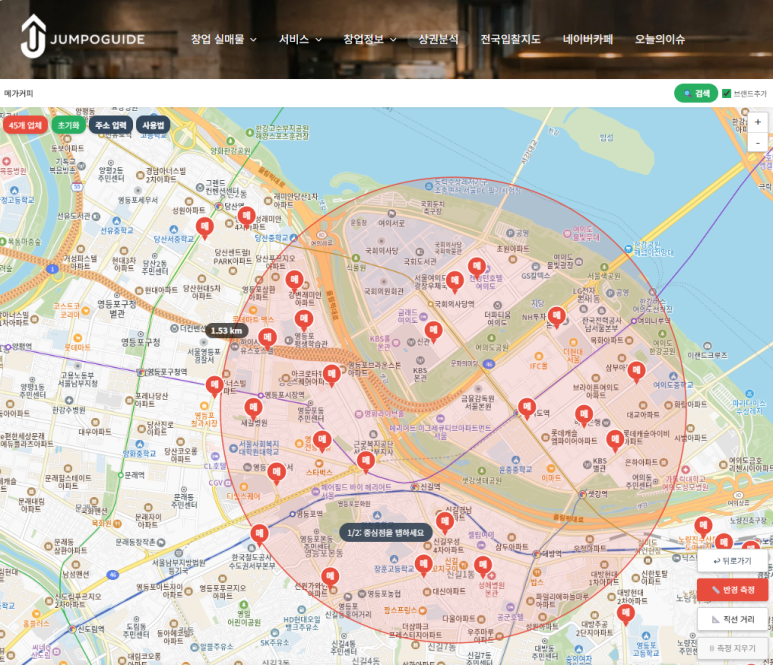The image size is (773, 665).
Task: Activate the 반경 측정 radius tool
Action: 732,590
